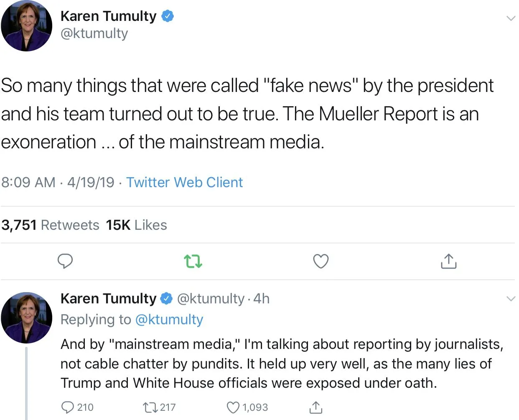Open reply icon on second tweet
Image resolution: width=519 pixels, height=420 pixels.
point(67,407)
